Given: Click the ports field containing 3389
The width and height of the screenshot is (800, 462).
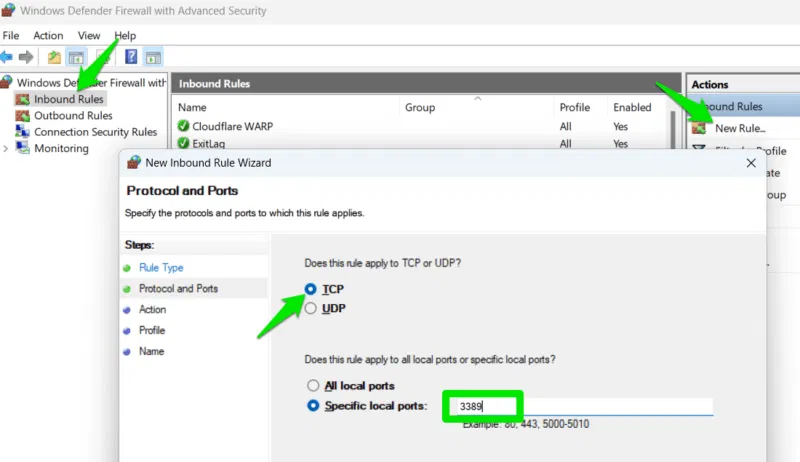Looking at the screenshot, I should (x=581, y=406).
